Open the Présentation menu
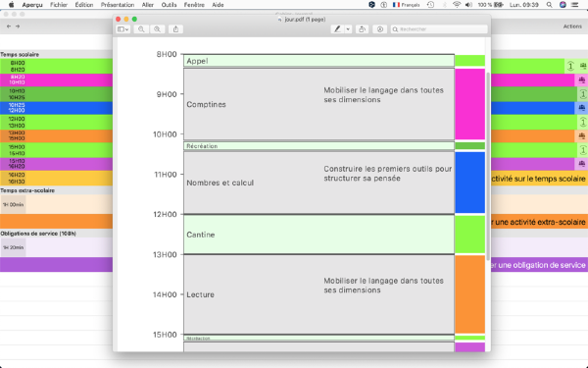The image size is (588, 368). [118, 5]
